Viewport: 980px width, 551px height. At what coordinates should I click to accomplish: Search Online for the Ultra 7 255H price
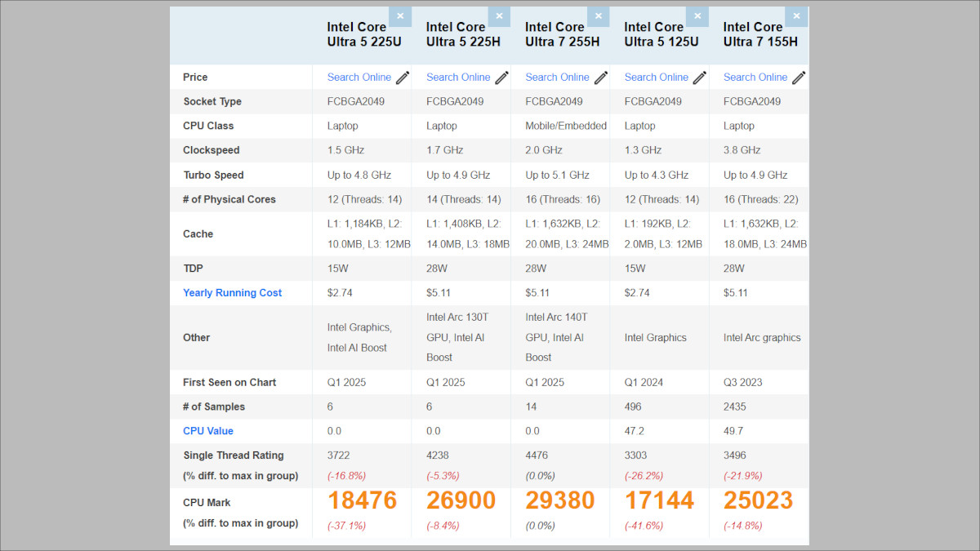555,77
